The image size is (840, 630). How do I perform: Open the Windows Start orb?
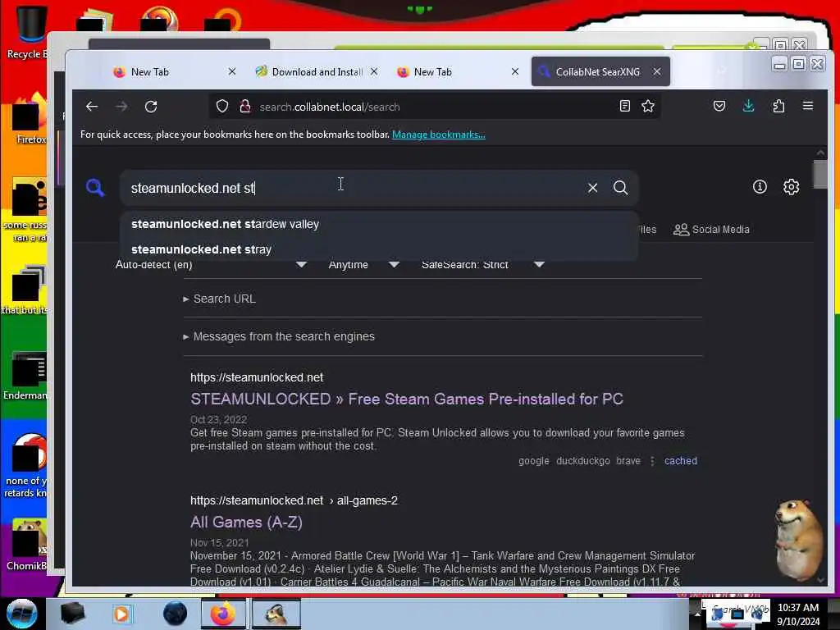pyautogui.click(x=21, y=614)
